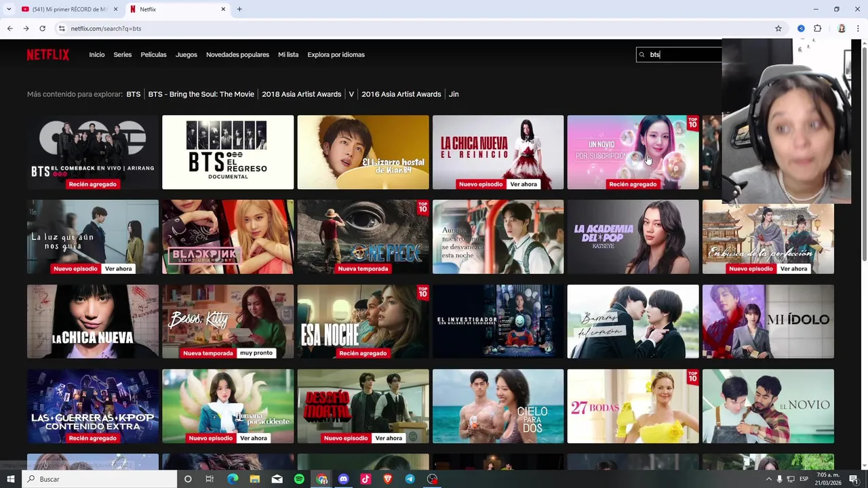Open 'La Chica Nueva El Reinicio' thumbnail

point(498,152)
